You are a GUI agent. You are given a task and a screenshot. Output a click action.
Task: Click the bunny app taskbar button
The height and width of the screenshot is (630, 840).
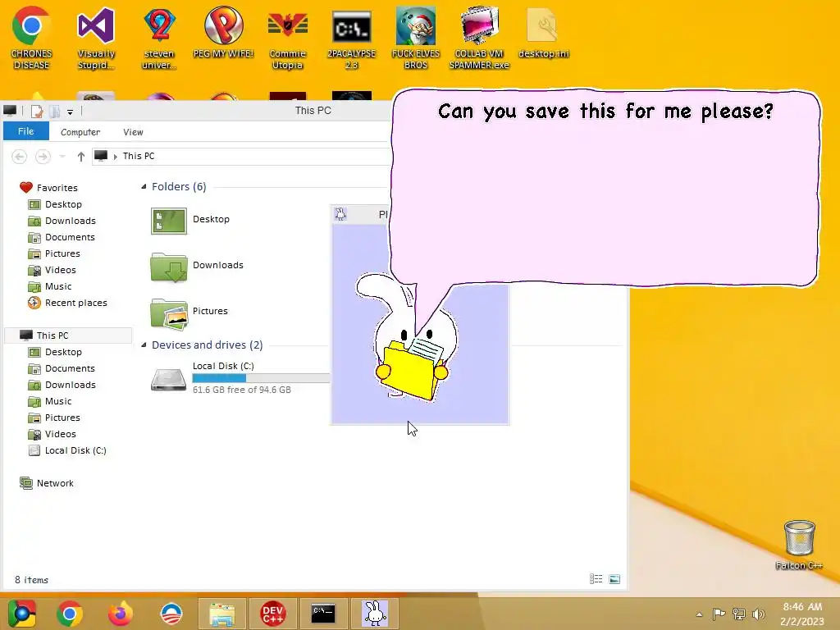coord(374,614)
